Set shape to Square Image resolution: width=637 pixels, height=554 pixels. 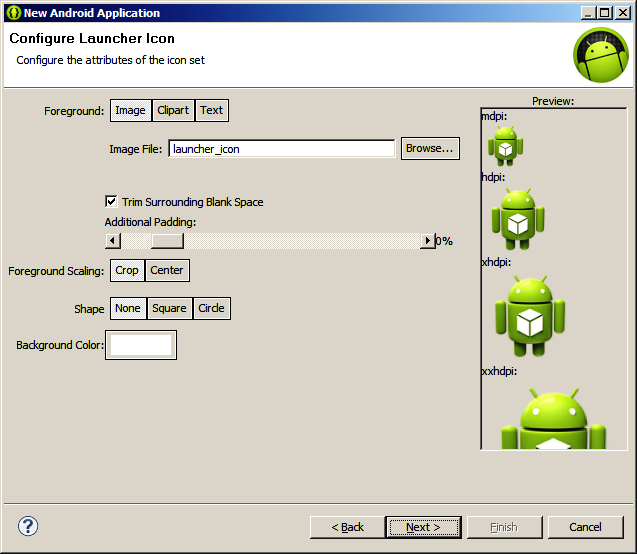(x=169, y=308)
